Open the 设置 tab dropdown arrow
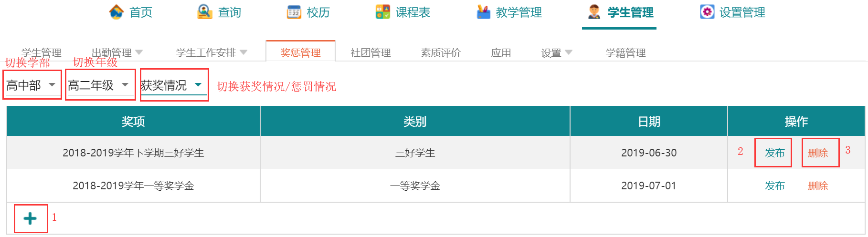 (569, 52)
